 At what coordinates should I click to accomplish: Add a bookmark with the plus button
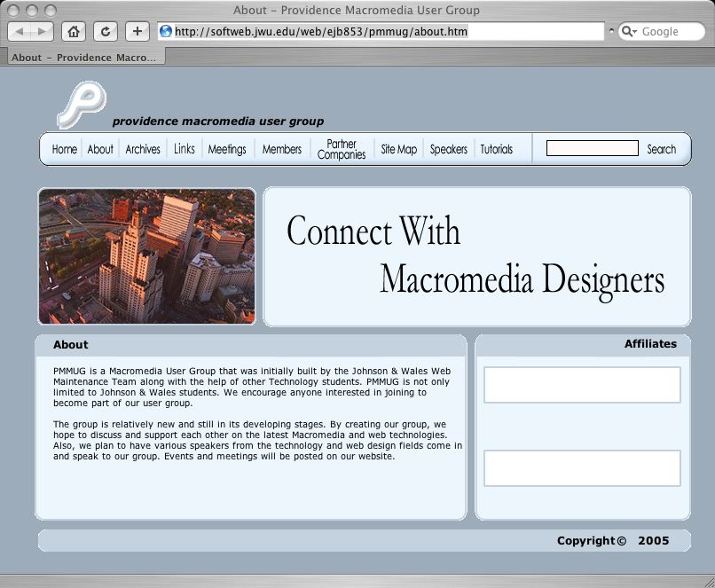(137, 31)
